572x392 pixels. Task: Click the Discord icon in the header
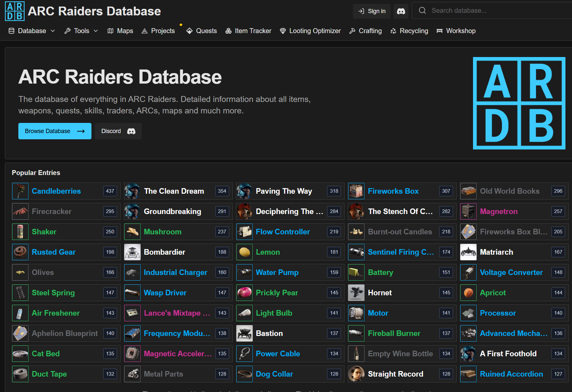401,11
